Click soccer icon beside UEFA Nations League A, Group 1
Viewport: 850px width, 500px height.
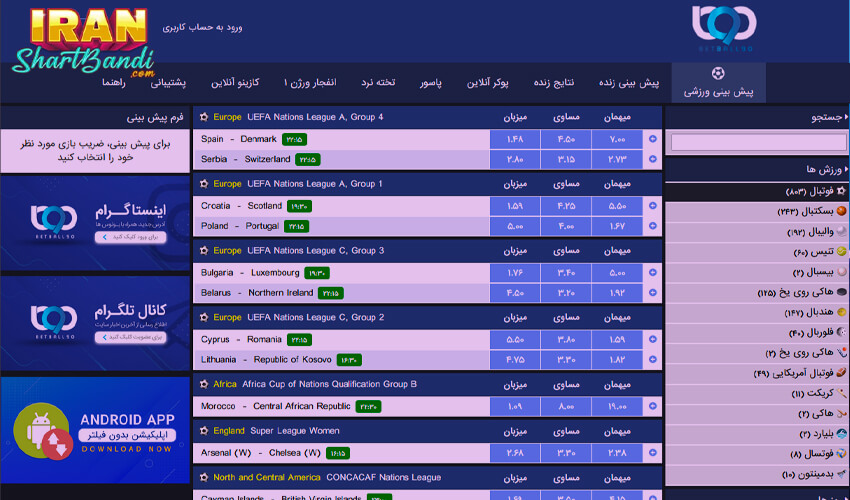pyautogui.click(x=204, y=184)
